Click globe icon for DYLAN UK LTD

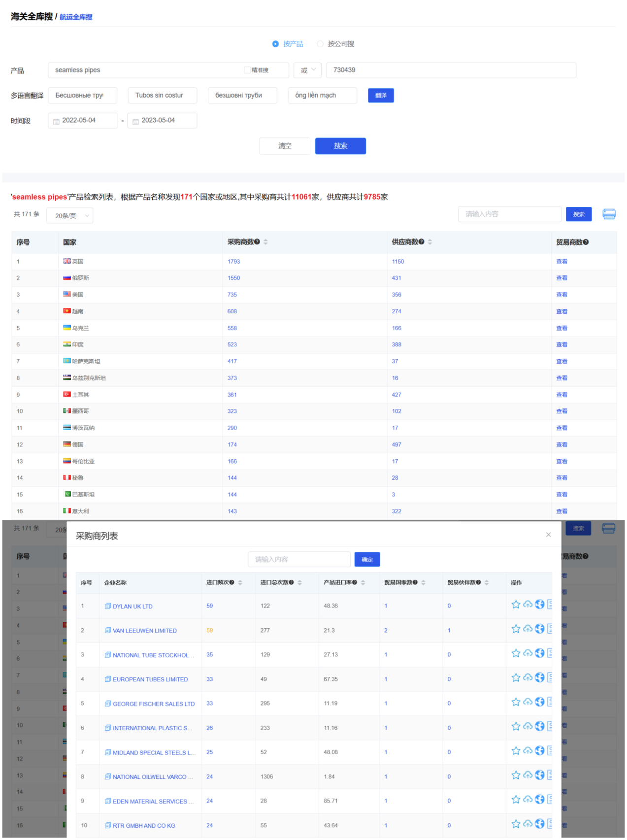click(539, 605)
